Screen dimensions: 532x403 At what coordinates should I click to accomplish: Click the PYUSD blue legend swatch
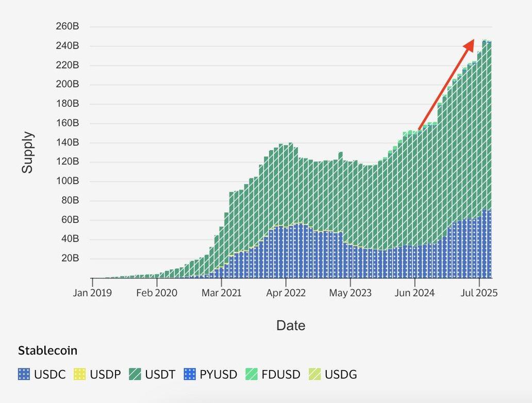coord(190,374)
